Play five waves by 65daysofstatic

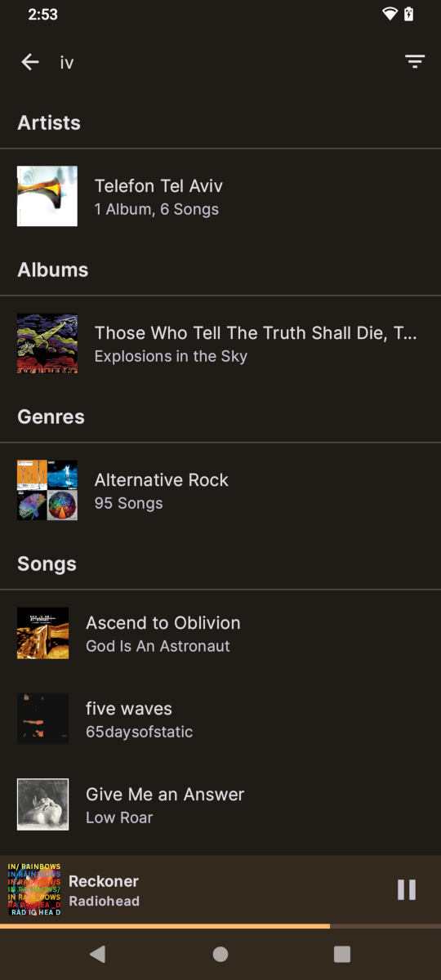tap(220, 719)
